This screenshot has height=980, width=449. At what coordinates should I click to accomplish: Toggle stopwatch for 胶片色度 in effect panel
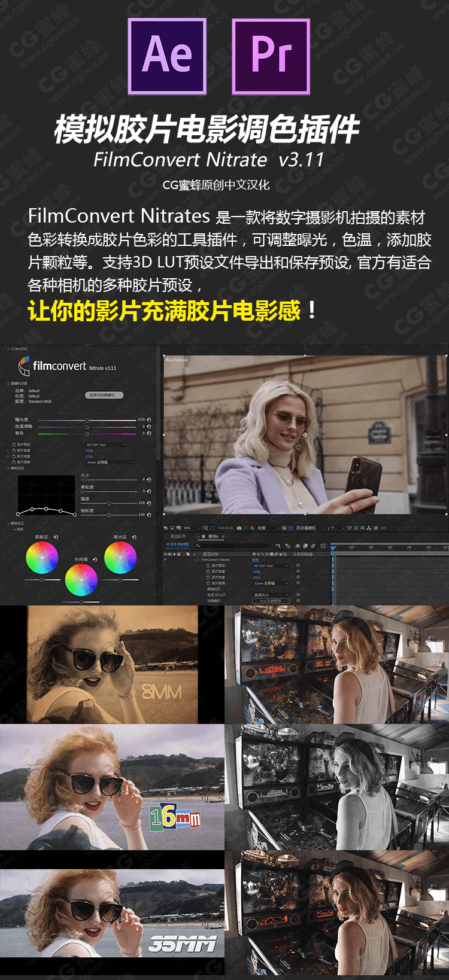14,451
